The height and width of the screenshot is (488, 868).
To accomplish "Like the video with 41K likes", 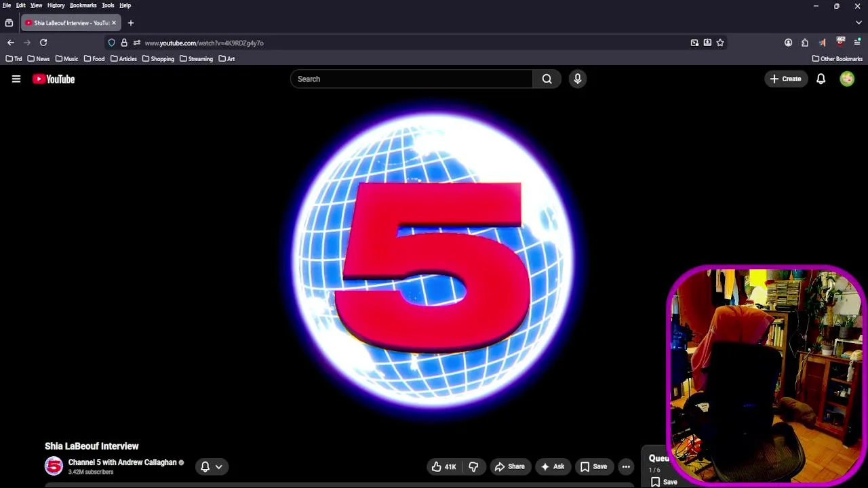I will tap(443, 466).
